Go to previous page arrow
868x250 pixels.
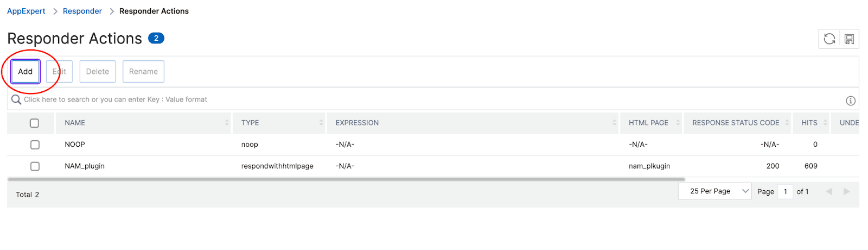tap(828, 191)
